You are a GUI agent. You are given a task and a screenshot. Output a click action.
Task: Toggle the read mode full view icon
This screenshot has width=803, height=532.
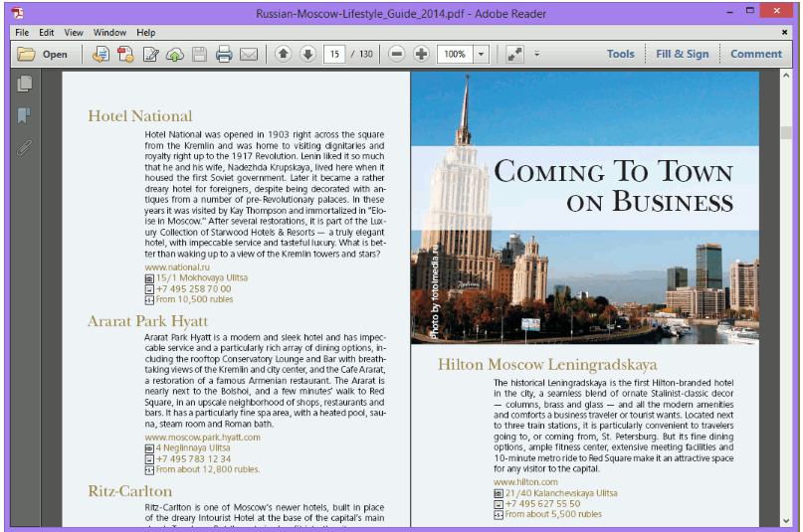(x=514, y=54)
